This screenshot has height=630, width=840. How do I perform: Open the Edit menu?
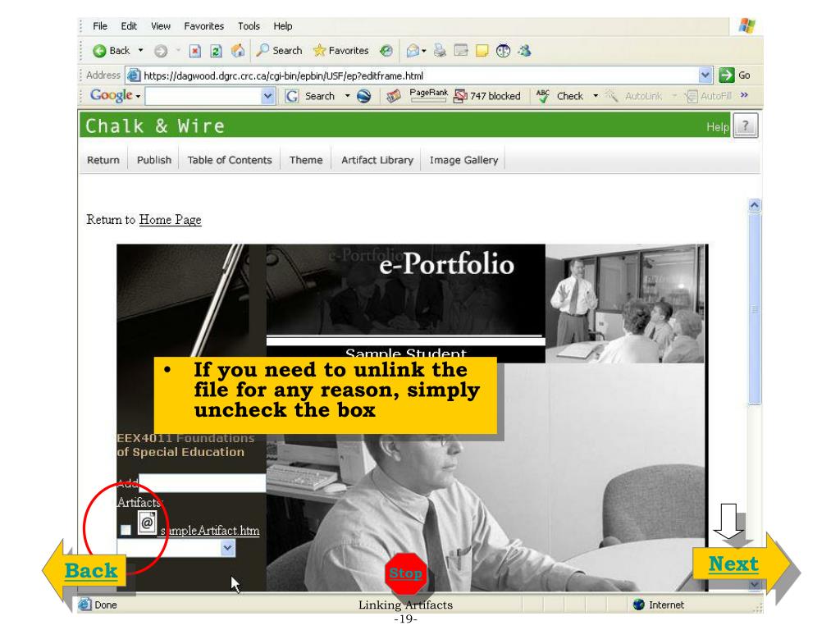point(129,25)
